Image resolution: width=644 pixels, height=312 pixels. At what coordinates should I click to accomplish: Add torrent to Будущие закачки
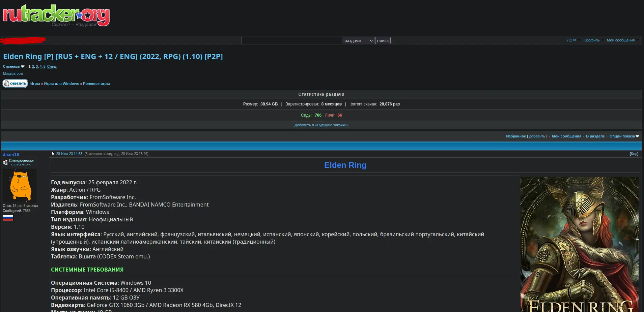321,125
